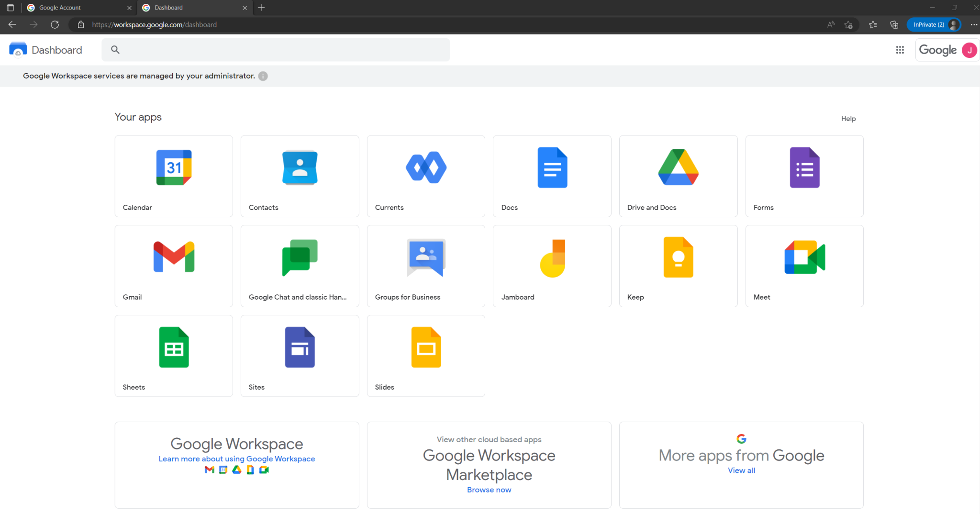The height and width of the screenshot is (514, 980).
Task: Launch Groups for Business
Action: click(425, 266)
